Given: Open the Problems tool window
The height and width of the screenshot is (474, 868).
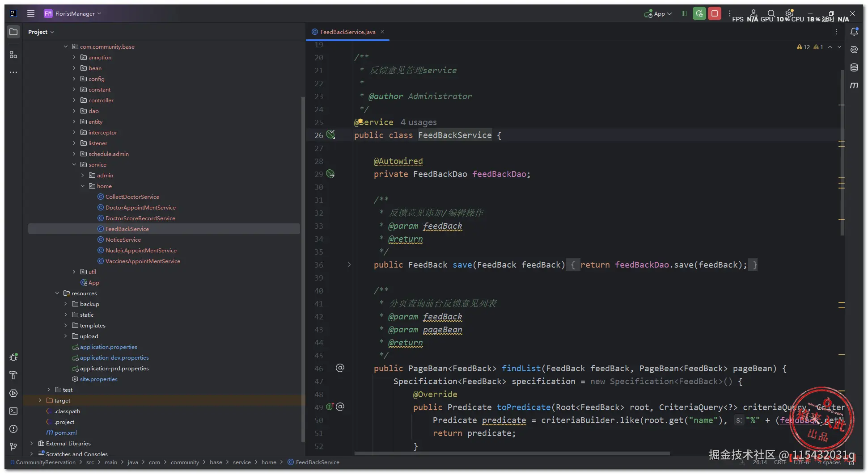Looking at the screenshot, I should pyautogui.click(x=13, y=429).
